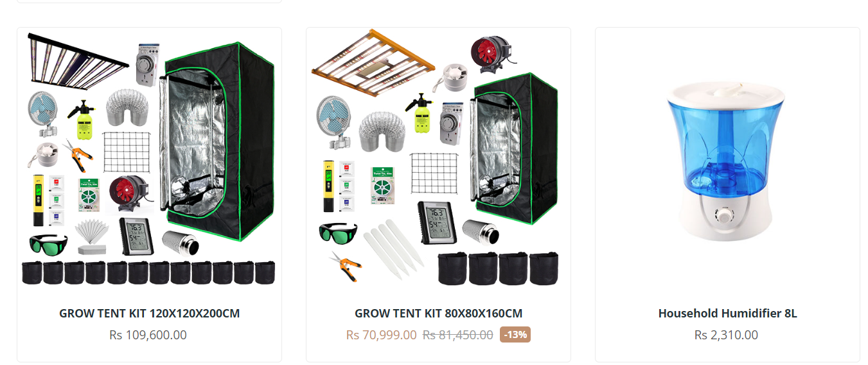Click the white plant labels in the 80X80X160CM kit
The height and width of the screenshot is (365, 868).
point(393,247)
